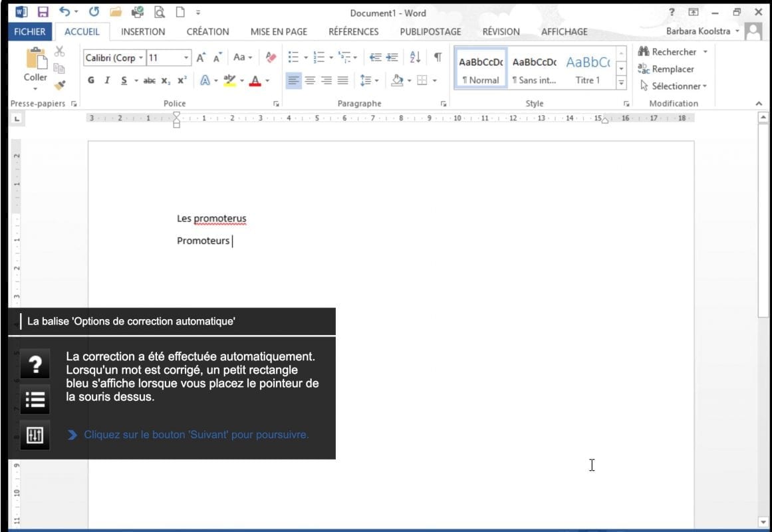The width and height of the screenshot is (772, 532).
Task: Toggle bold with the G button
Action: [91, 80]
